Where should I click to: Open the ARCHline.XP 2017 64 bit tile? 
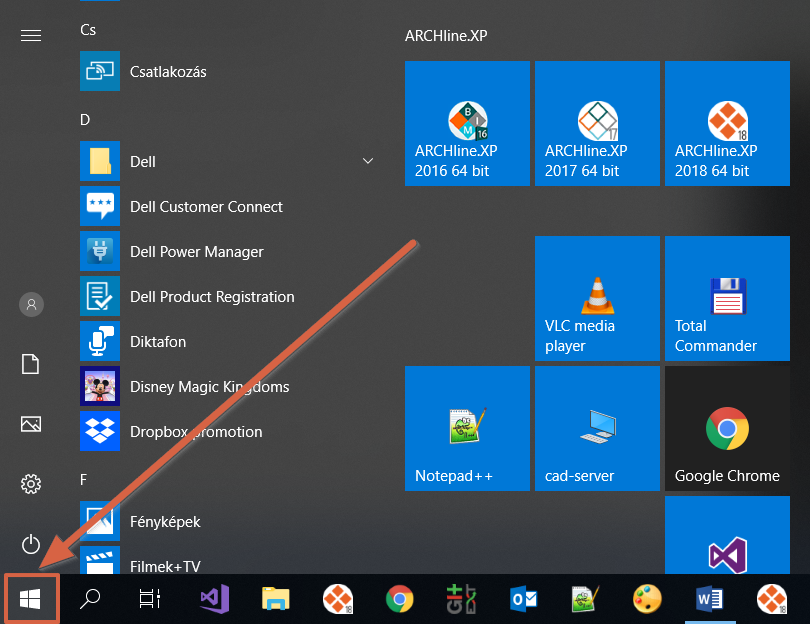(x=597, y=123)
